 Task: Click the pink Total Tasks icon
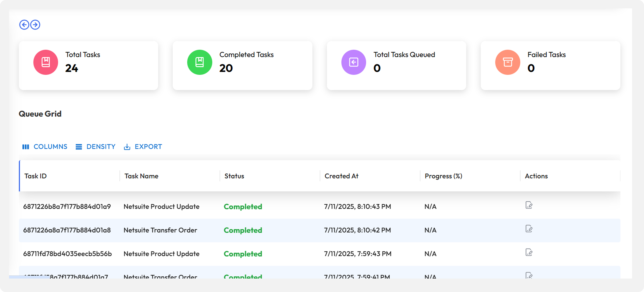[46, 62]
